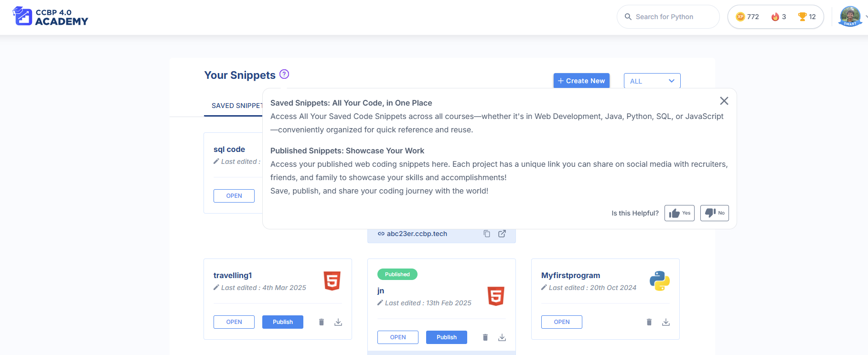The height and width of the screenshot is (355, 868).
Task: Click 'Last edited : 20th Oct 2024' text
Action: coord(592,288)
